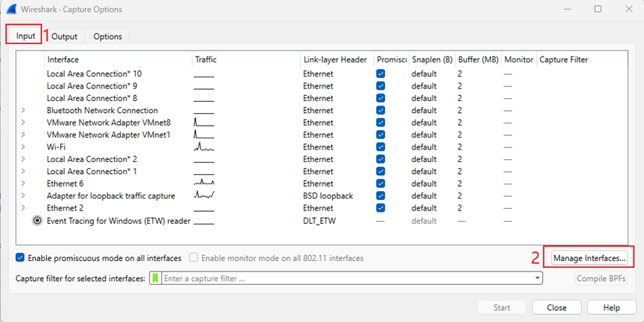
Task: Click the Manage Interfaces button
Action: click(589, 258)
